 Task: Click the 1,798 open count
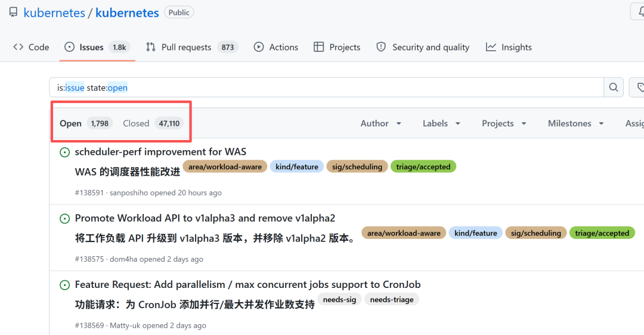[x=100, y=123]
